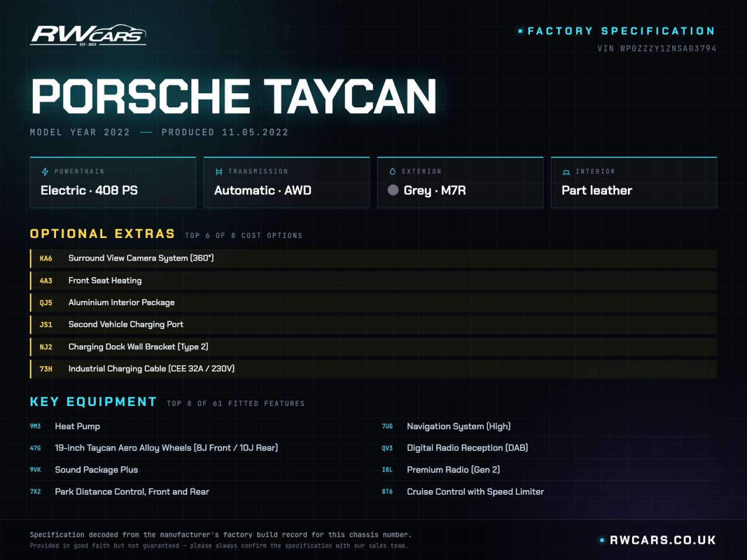Screen dimensions: 747x560
Task: Select the Park Distance Control feature
Action: [197, 492]
